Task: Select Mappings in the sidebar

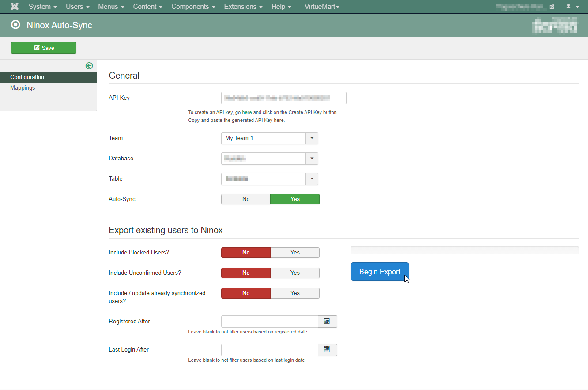Action: (x=23, y=88)
